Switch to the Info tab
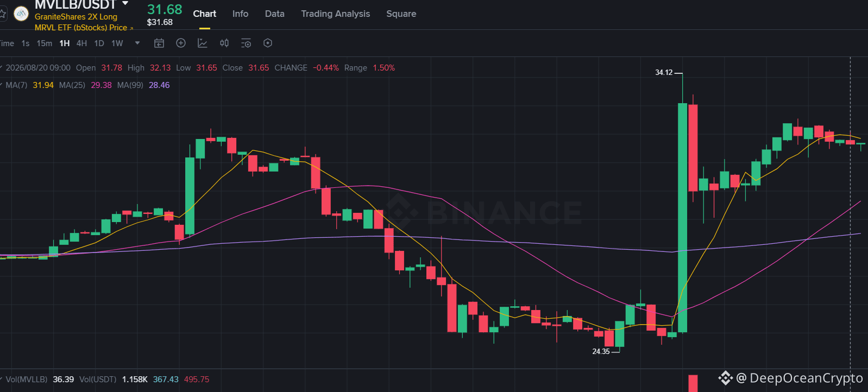Screen dimensions: 868x392 [x=240, y=14]
